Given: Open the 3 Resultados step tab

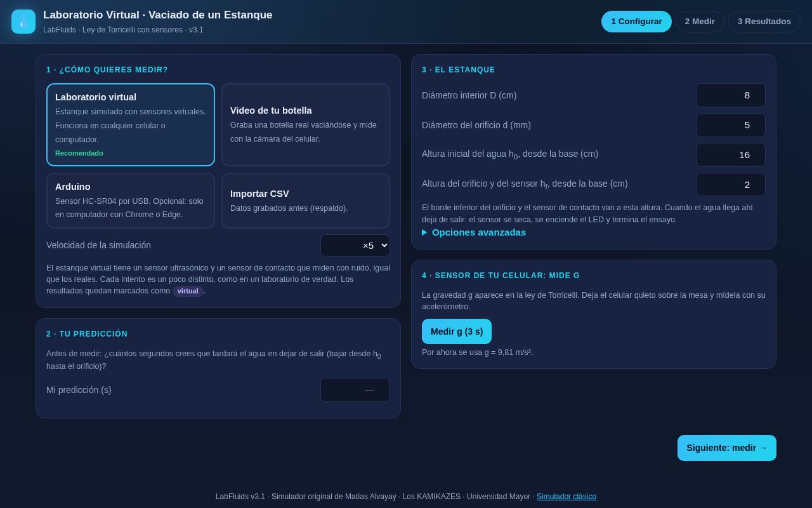Looking at the screenshot, I should pyautogui.click(x=764, y=22).
